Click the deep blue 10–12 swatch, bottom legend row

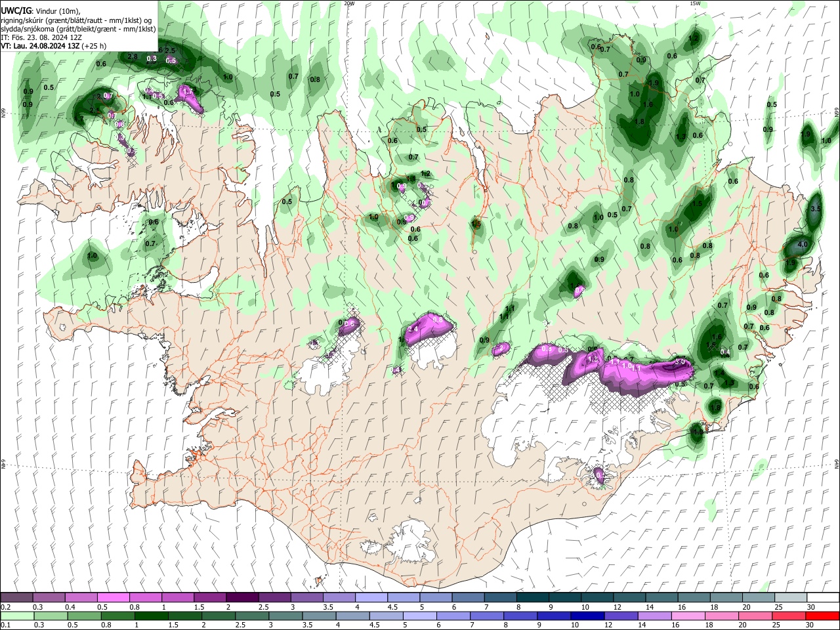587,616
